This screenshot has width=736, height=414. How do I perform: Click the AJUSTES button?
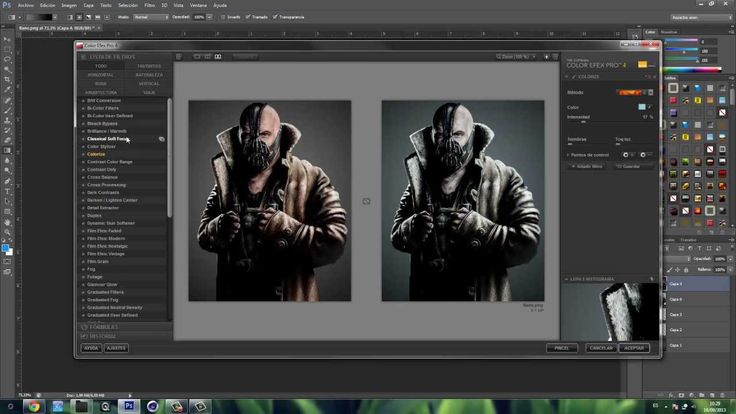pyautogui.click(x=116, y=348)
